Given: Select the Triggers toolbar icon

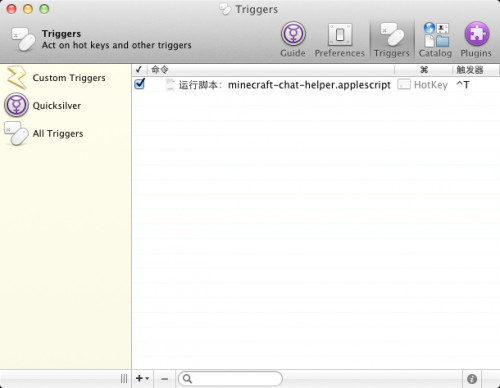Looking at the screenshot, I should [392, 39].
